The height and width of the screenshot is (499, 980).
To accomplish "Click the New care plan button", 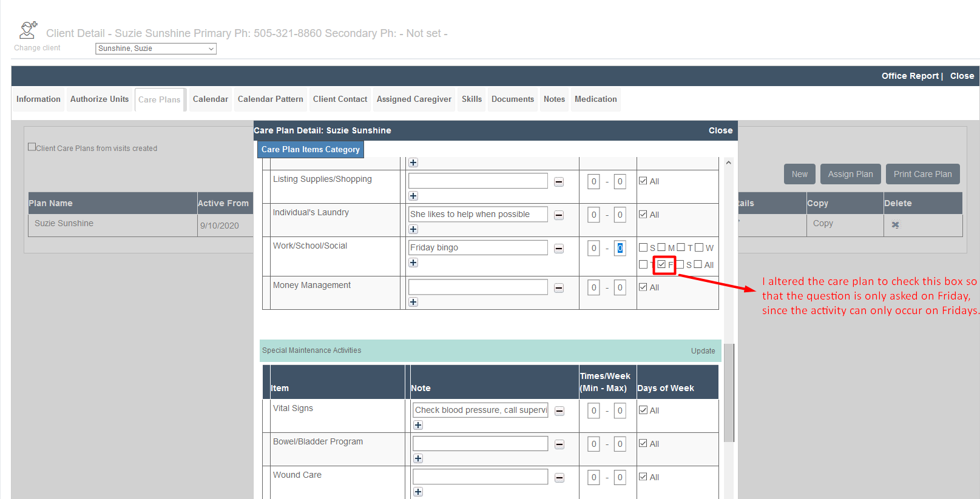I will coord(800,174).
